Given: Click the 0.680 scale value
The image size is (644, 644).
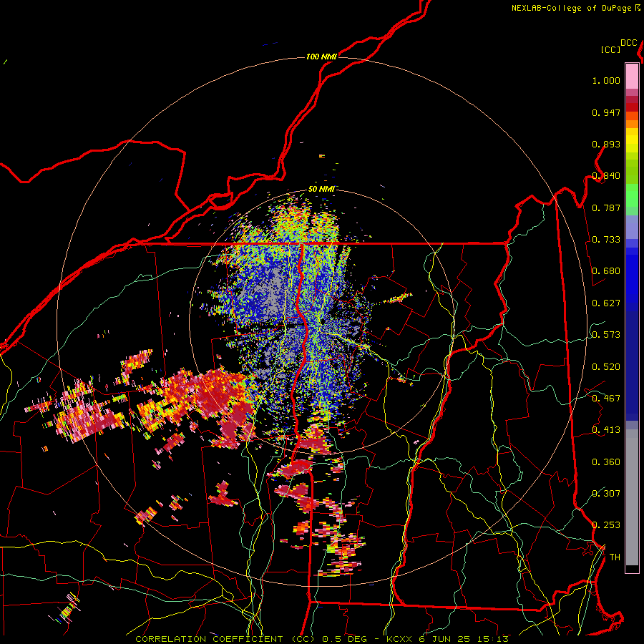Looking at the screenshot, I should [x=606, y=271].
